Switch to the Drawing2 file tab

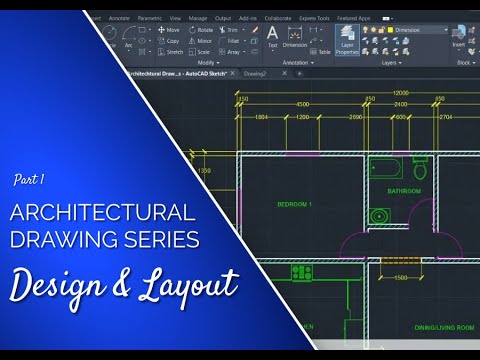[x=255, y=74]
